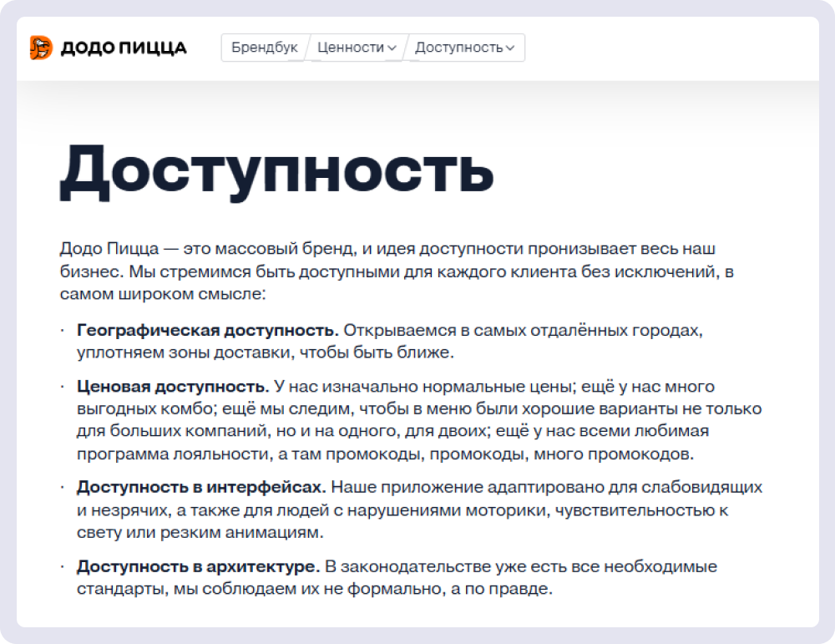Click the Dodo Pizza bird logo icon

pyautogui.click(x=41, y=48)
